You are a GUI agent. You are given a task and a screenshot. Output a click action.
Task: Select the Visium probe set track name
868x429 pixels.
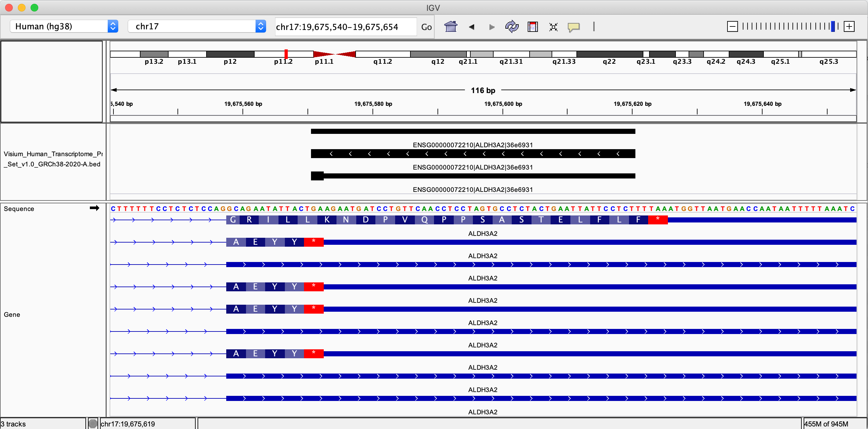53,159
